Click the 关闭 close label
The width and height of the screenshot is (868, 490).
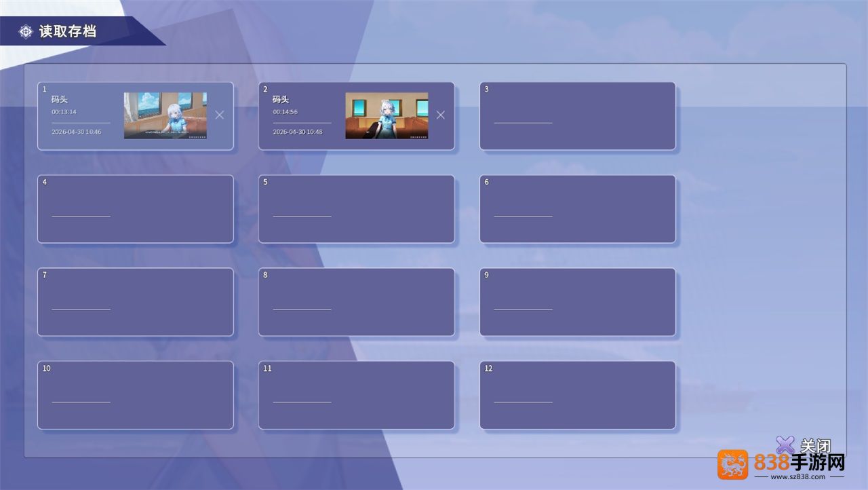click(x=815, y=446)
